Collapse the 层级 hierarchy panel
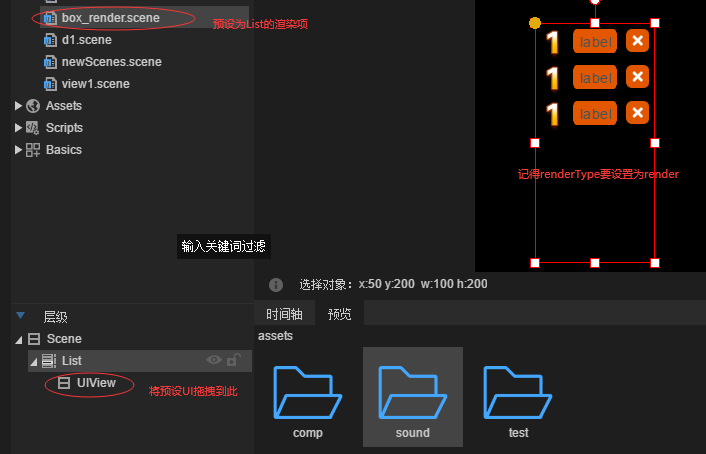This screenshot has height=454, width=706. [20, 315]
